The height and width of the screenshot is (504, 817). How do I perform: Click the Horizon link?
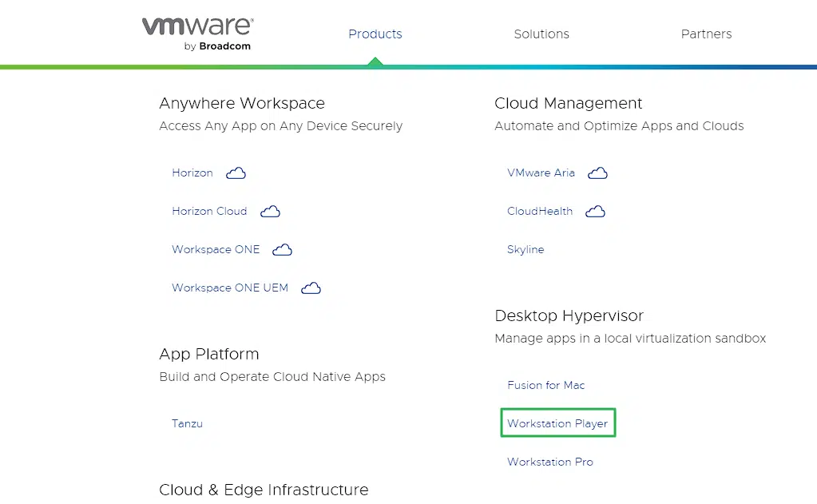192,173
